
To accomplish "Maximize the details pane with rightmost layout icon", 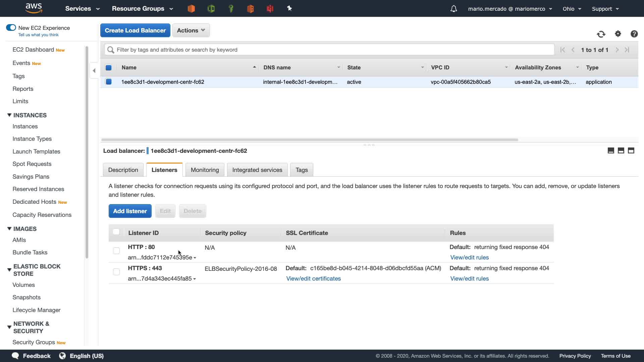I will (631, 150).
